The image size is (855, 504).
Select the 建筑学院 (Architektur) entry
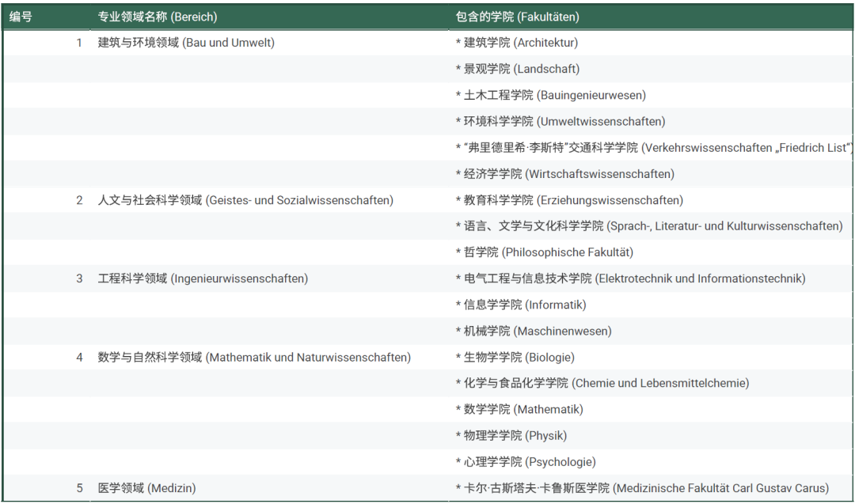tap(517, 43)
